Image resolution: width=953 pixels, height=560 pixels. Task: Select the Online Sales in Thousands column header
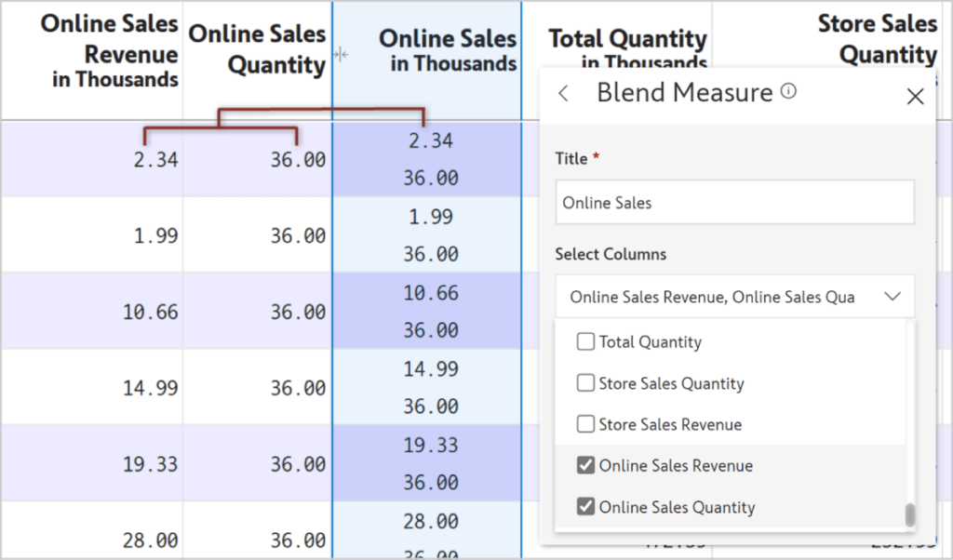click(447, 47)
